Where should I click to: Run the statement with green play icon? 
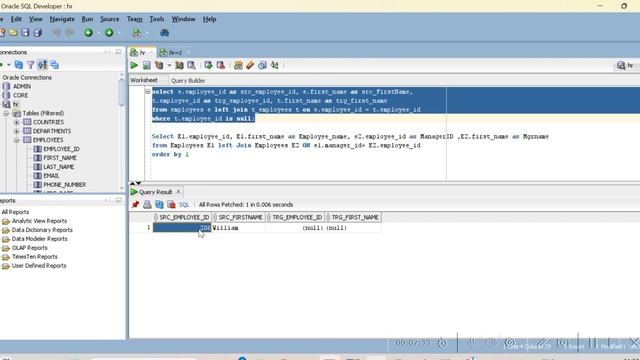tap(134, 65)
